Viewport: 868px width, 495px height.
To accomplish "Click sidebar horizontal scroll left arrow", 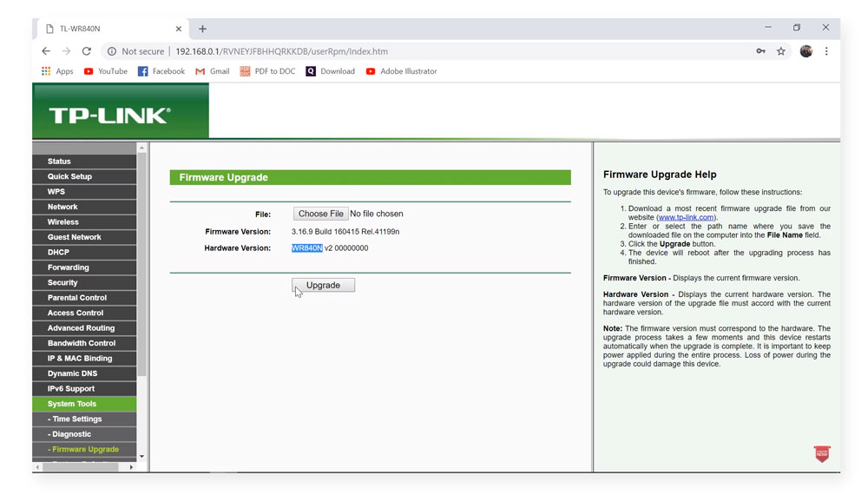I will click(x=37, y=467).
